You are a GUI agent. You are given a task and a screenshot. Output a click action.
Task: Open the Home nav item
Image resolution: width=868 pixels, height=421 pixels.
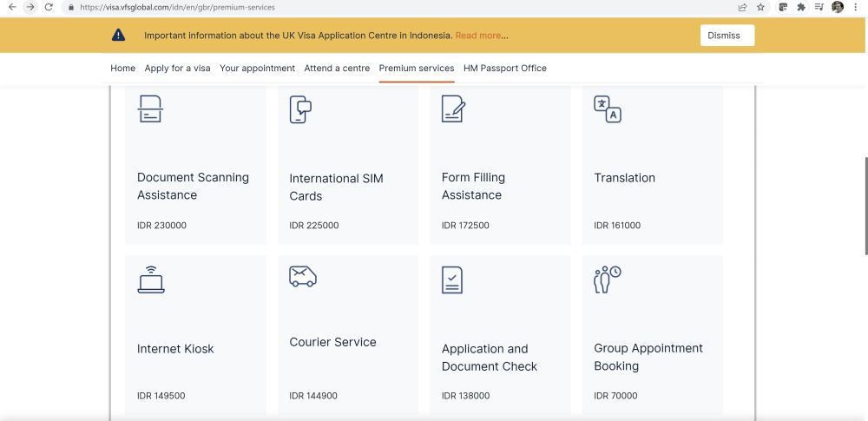pos(122,69)
